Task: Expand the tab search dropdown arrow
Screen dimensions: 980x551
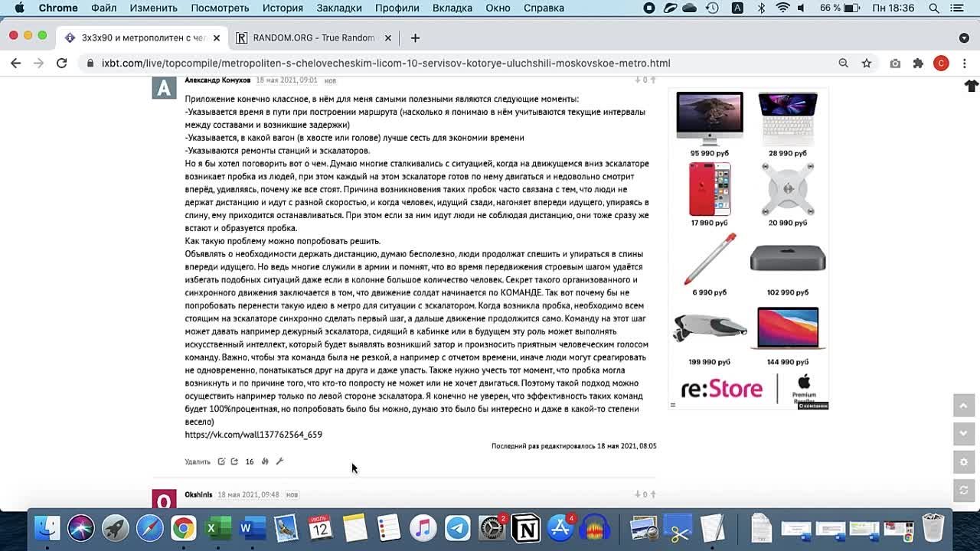Action: coord(963,37)
